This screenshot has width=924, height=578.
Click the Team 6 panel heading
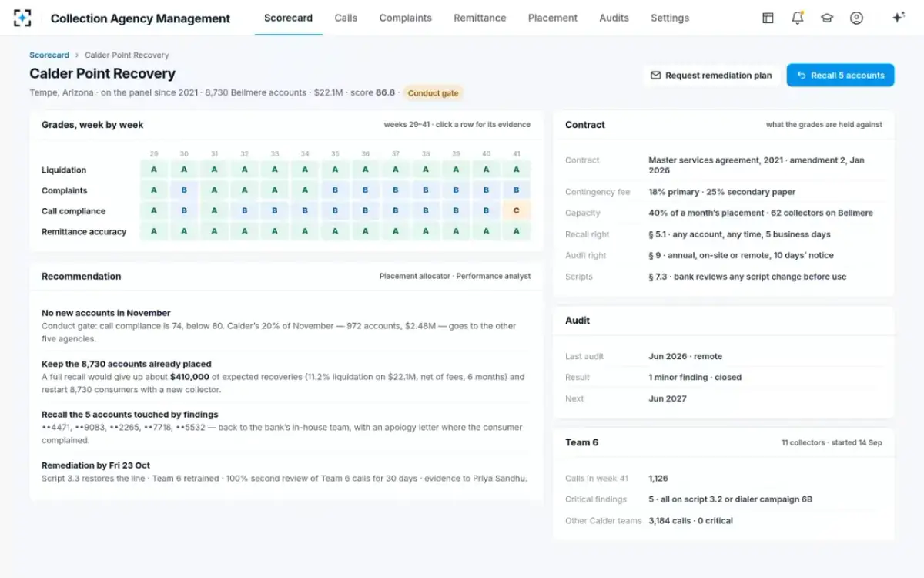pyautogui.click(x=582, y=442)
